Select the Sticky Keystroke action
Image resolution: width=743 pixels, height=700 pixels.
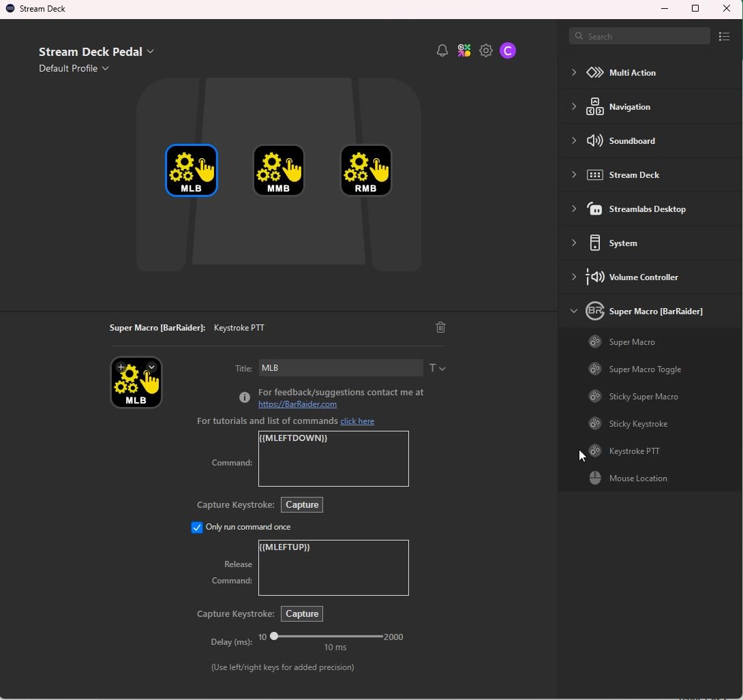click(638, 423)
